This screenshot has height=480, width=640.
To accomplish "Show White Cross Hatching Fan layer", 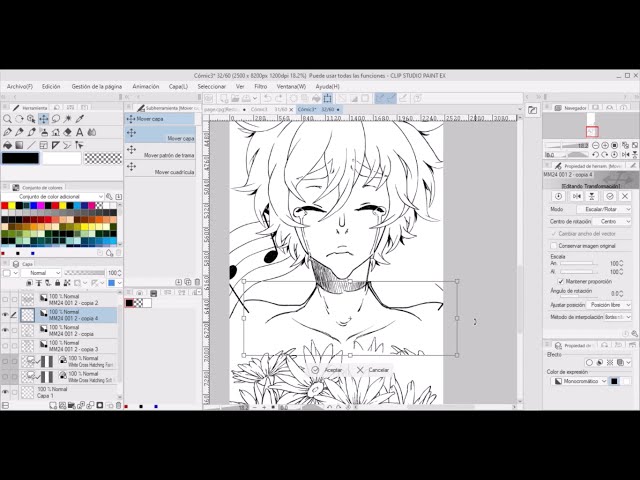I will click(x=5, y=361).
